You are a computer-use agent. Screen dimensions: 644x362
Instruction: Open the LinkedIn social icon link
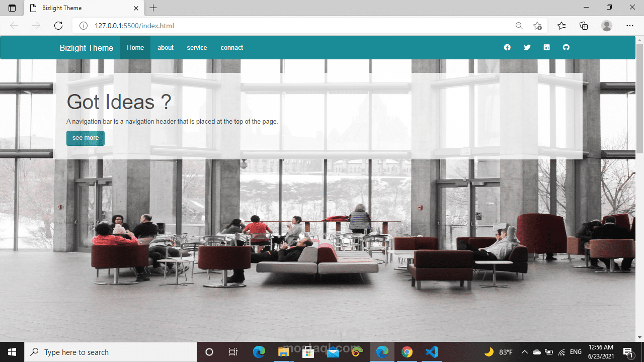[x=546, y=47]
